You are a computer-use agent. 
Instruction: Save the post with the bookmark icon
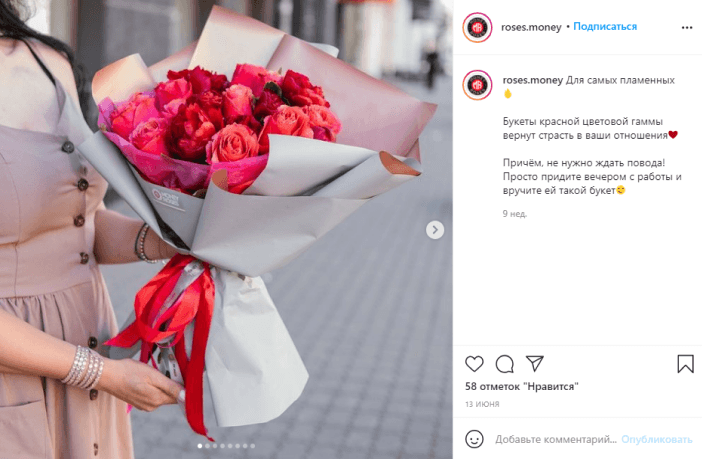(685, 364)
